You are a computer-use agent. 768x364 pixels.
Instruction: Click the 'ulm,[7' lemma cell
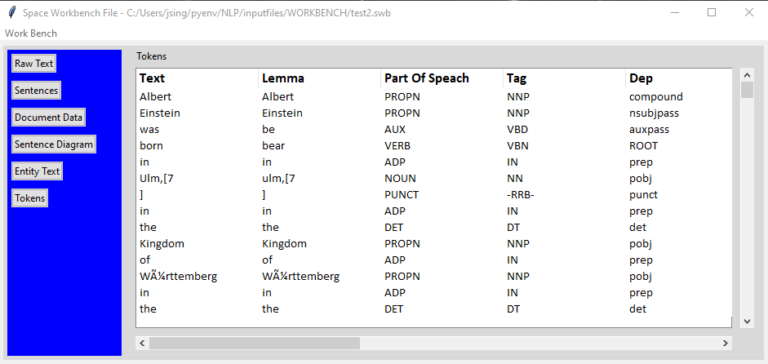[279, 178]
